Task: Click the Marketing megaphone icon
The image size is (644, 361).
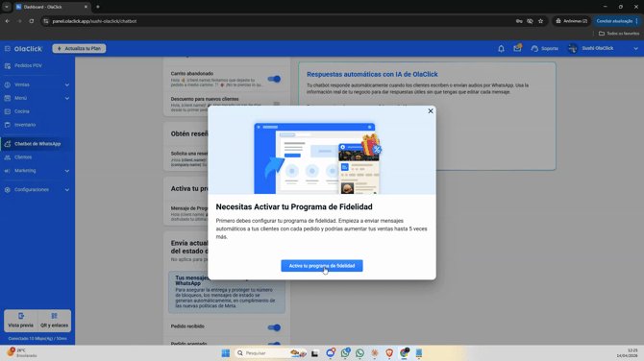Action: pyautogui.click(x=8, y=171)
